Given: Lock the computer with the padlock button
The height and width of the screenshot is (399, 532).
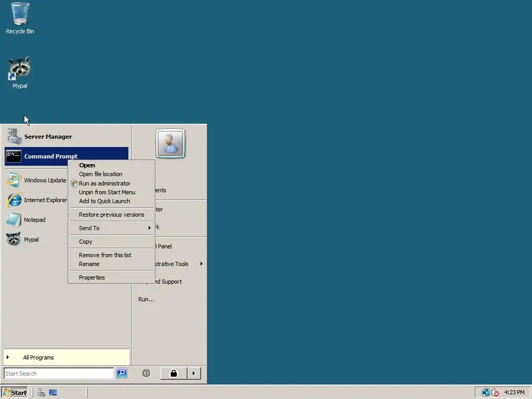Looking at the screenshot, I should pos(174,373).
